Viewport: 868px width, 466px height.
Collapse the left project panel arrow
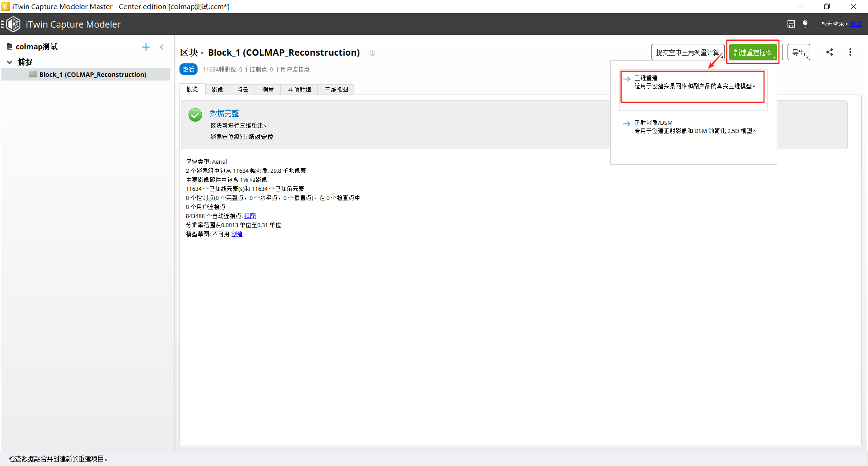point(162,47)
